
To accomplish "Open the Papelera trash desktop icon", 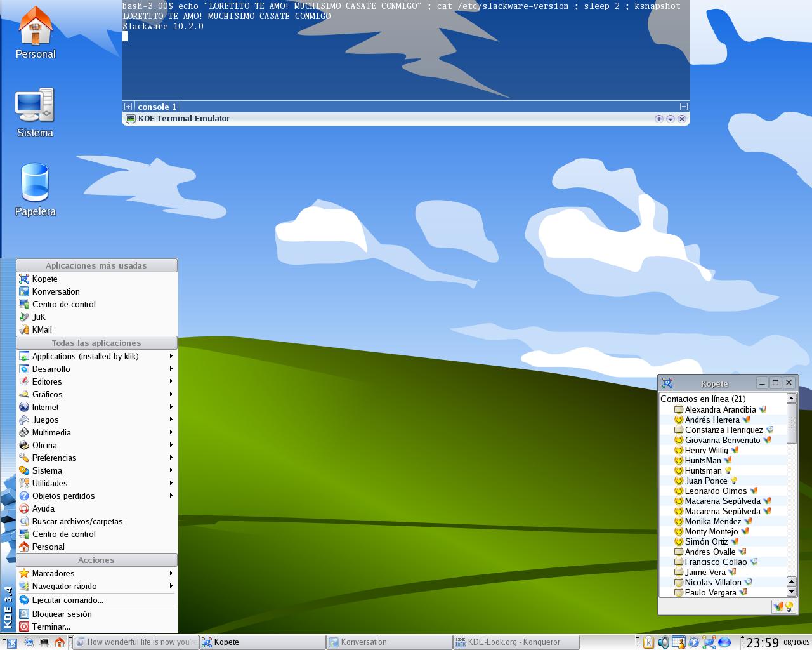I will click(x=35, y=190).
